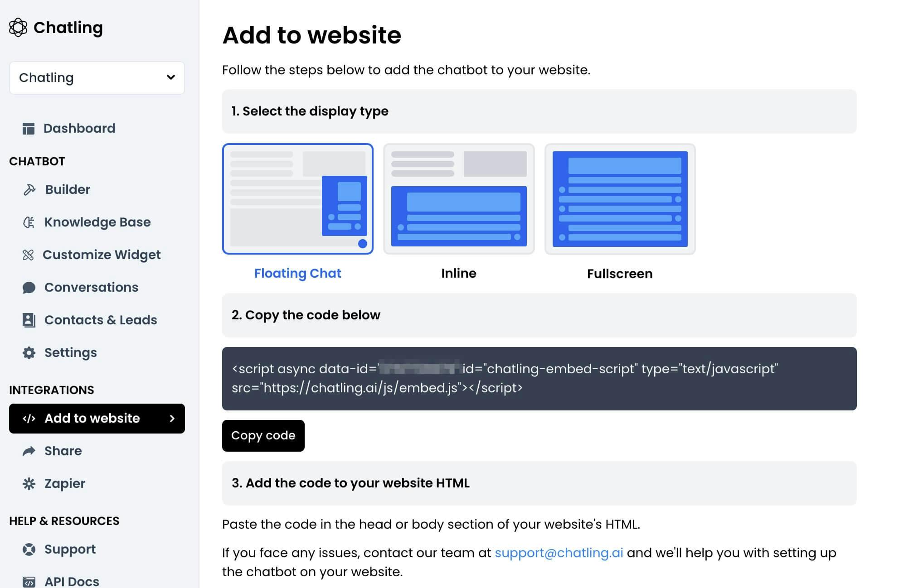Navigate to Customize Widget
The height and width of the screenshot is (588, 904).
point(102,255)
